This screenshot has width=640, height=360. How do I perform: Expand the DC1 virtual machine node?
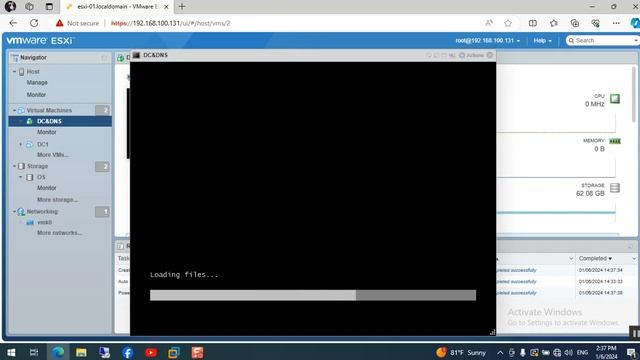point(20,144)
